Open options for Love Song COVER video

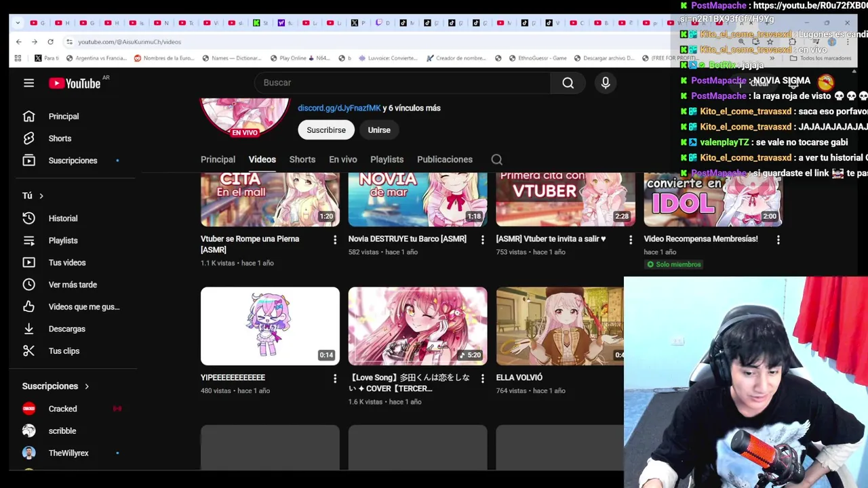(482, 378)
